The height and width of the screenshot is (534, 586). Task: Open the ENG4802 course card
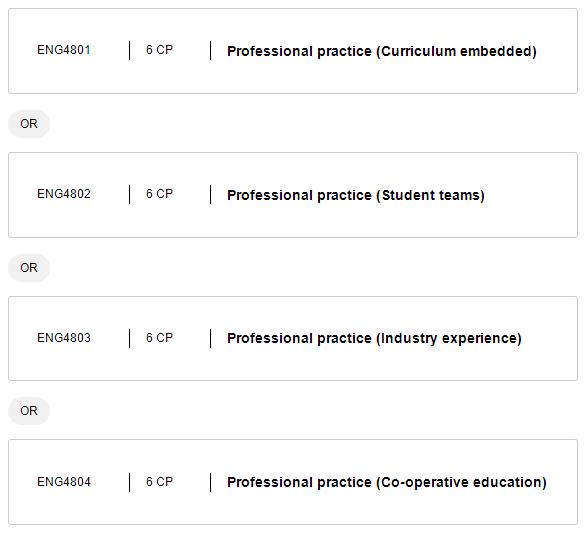(293, 195)
